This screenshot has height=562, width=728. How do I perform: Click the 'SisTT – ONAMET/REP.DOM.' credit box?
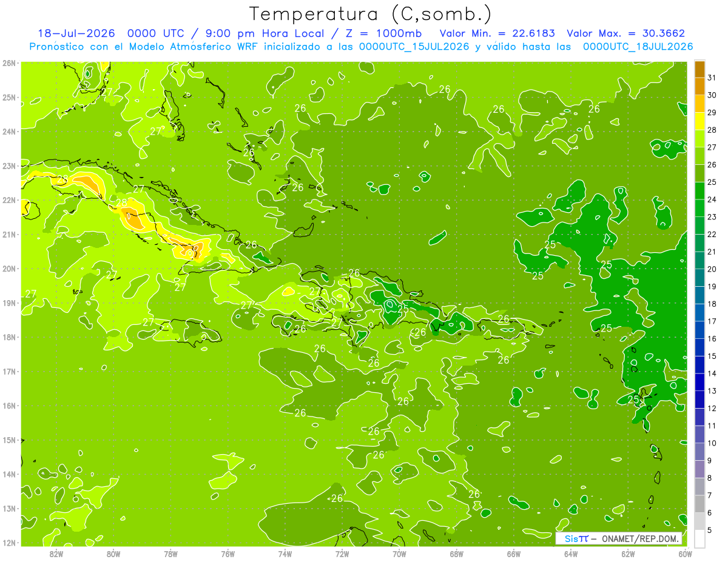[x=619, y=538]
